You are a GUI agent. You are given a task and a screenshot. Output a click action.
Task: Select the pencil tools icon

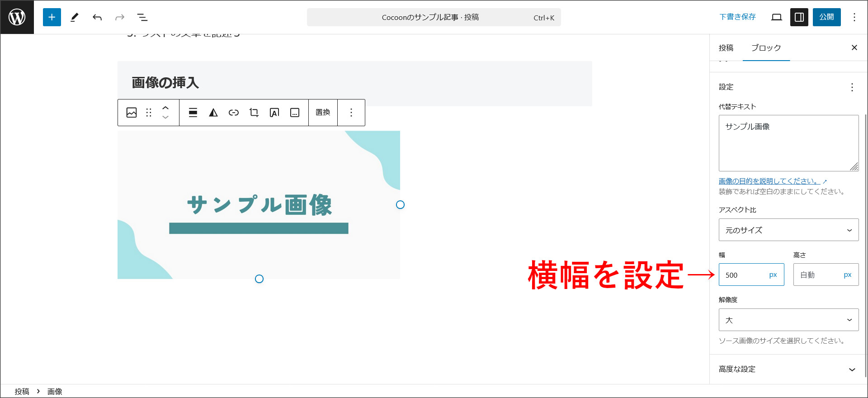[75, 17]
